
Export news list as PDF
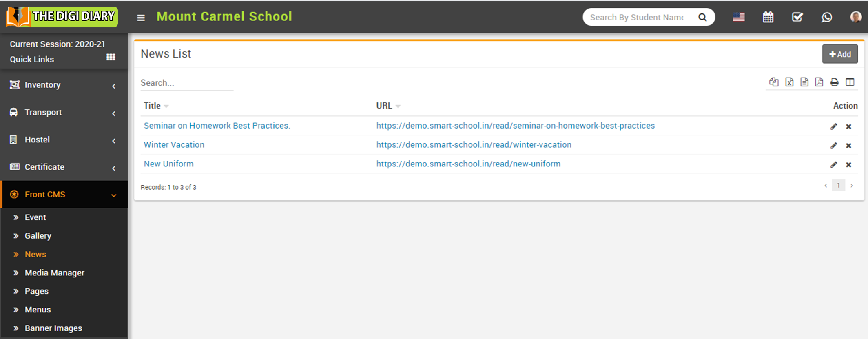point(819,82)
